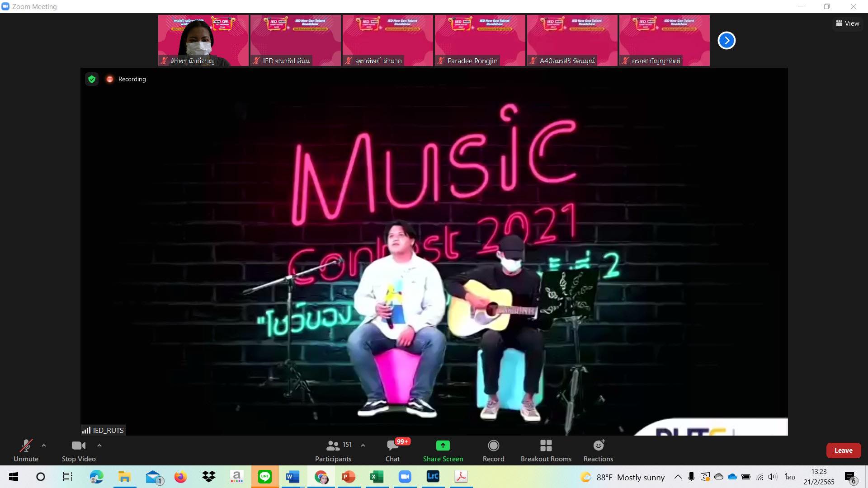Open the blue OneDrive cloud tray icon
Image resolution: width=868 pixels, height=488 pixels.
click(732, 477)
